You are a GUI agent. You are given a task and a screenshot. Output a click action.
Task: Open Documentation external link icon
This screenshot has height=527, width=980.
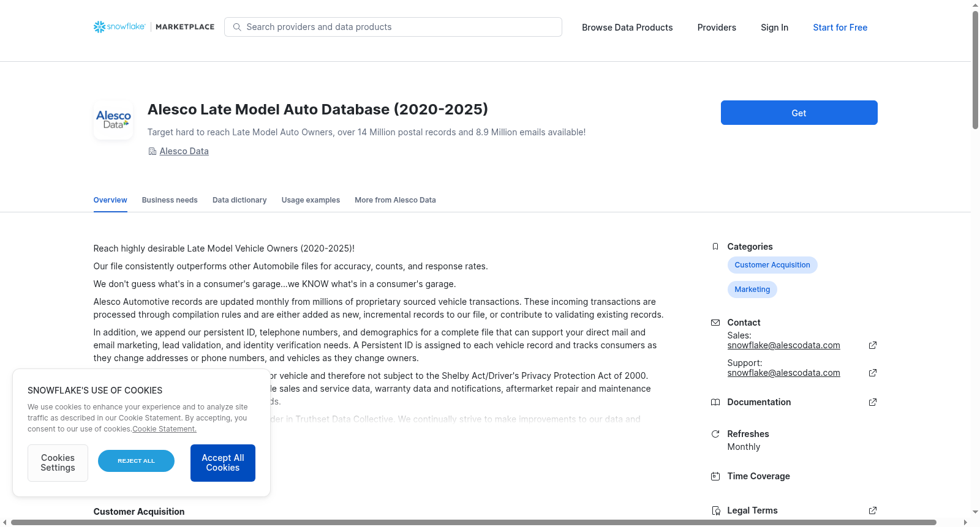pos(873,402)
